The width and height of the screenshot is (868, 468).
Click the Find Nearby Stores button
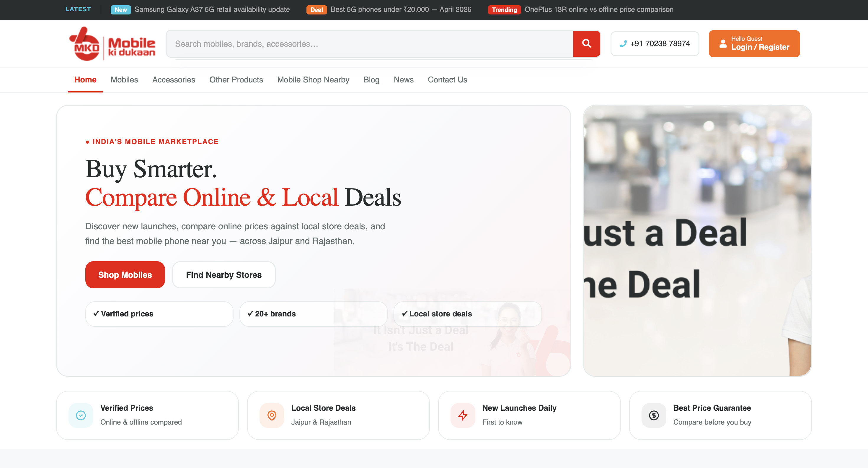pyautogui.click(x=224, y=274)
